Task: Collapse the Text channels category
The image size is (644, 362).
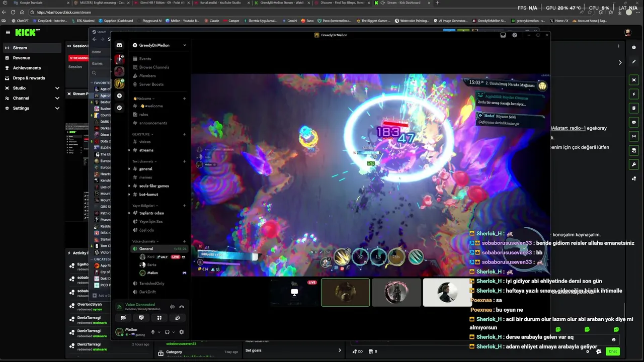Action: 144,161
